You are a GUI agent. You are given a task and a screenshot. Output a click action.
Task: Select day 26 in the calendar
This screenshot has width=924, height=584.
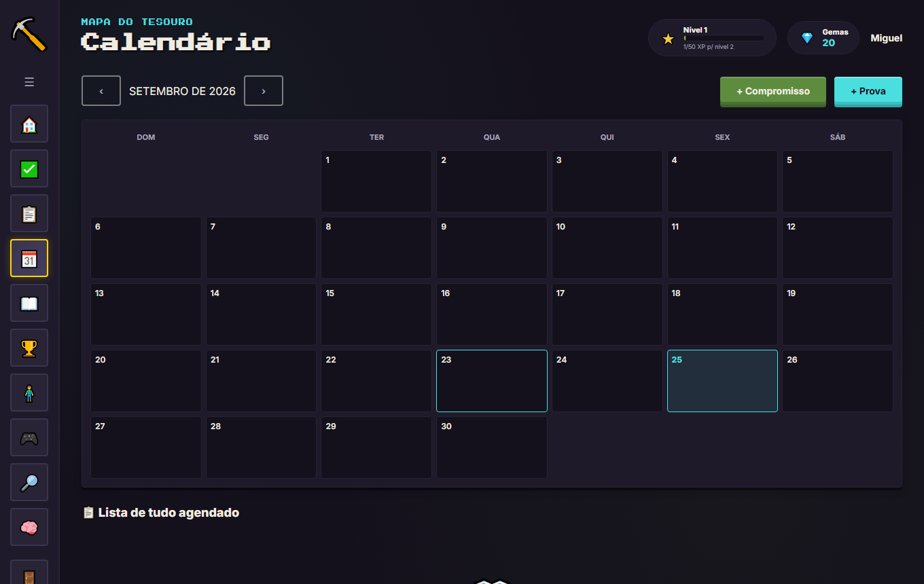(838, 381)
